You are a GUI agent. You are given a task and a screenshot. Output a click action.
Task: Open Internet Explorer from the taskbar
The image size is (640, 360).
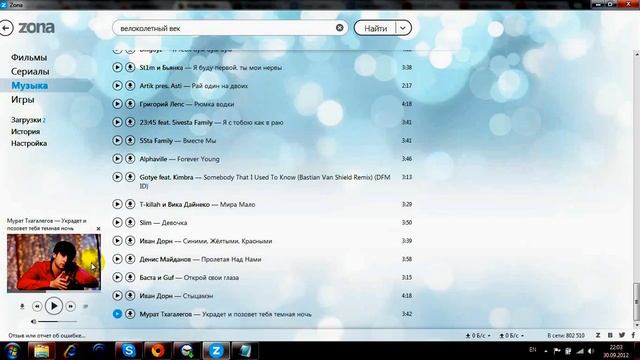(71, 350)
